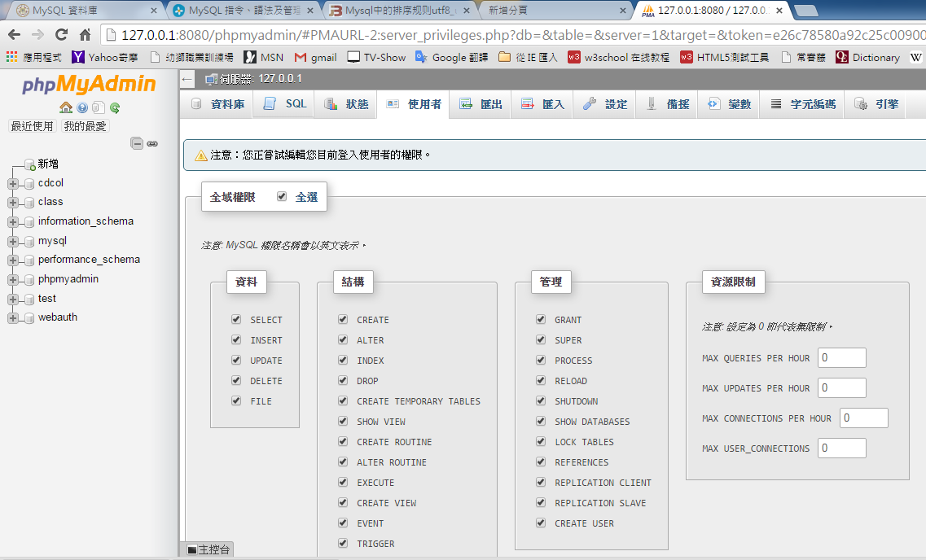
Task: Open the Dictionary bookmark
Action: (867, 57)
